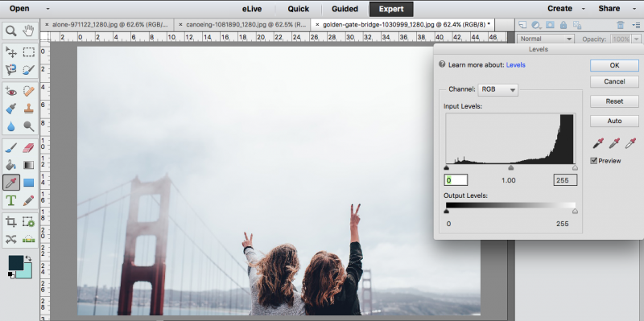Select the Hand tool
This screenshot has height=321, width=644.
[x=28, y=31]
